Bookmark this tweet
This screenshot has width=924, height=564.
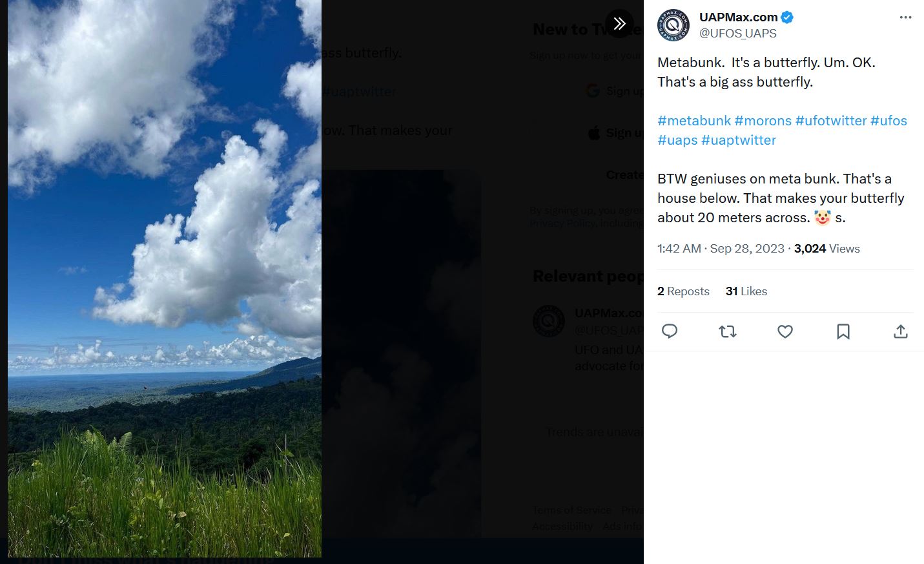point(843,331)
